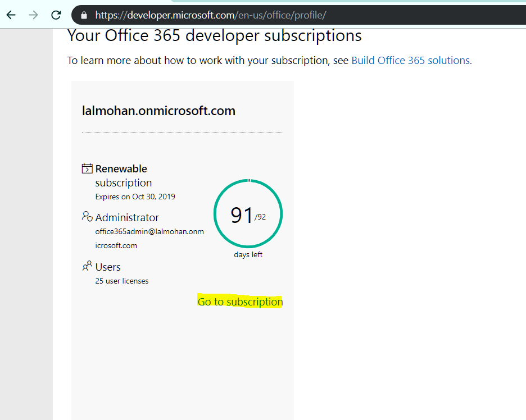Click the lalmohan.onmicrosoft.com domain heading

pos(158,111)
